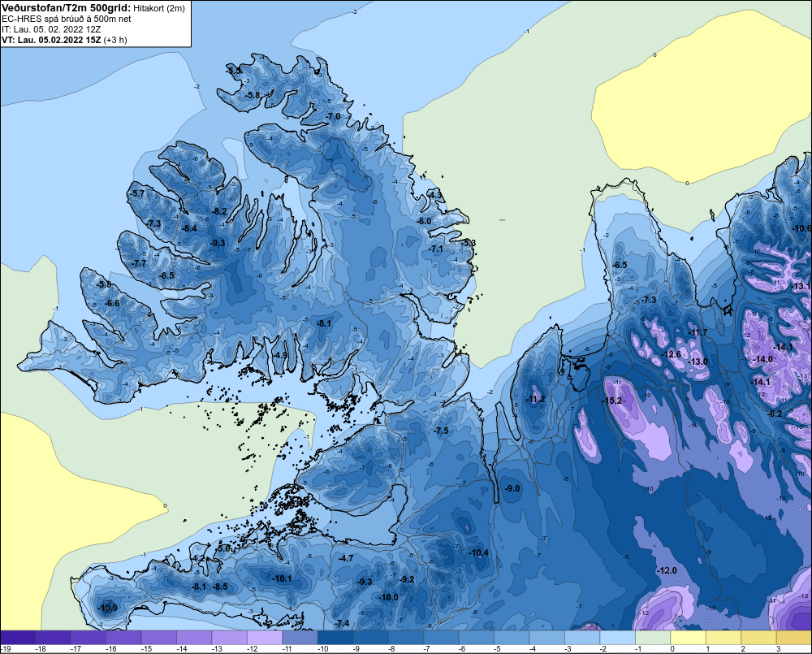Select legend swatch between -2 and -1
Image resolution: width=812 pixels, height=654 pixels.
tap(617, 637)
